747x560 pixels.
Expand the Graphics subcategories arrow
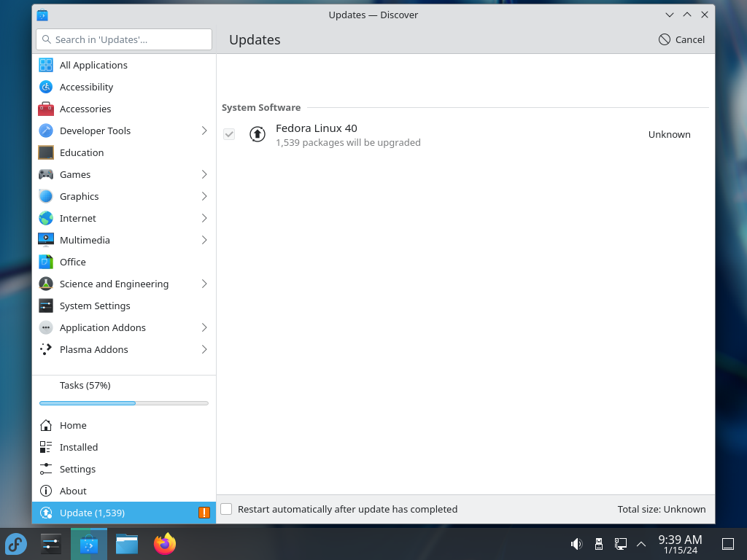coord(204,197)
